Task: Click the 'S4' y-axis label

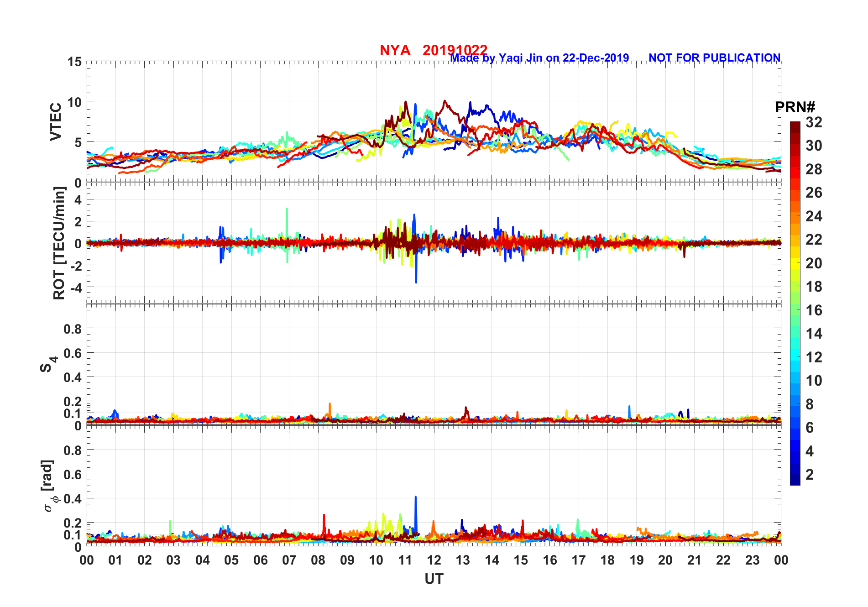Action: click(48, 364)
